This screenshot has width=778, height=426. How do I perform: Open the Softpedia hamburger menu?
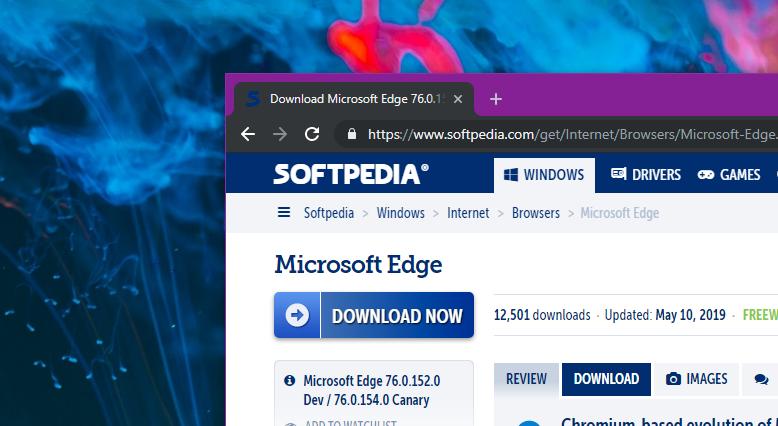[x=284, y=212]
